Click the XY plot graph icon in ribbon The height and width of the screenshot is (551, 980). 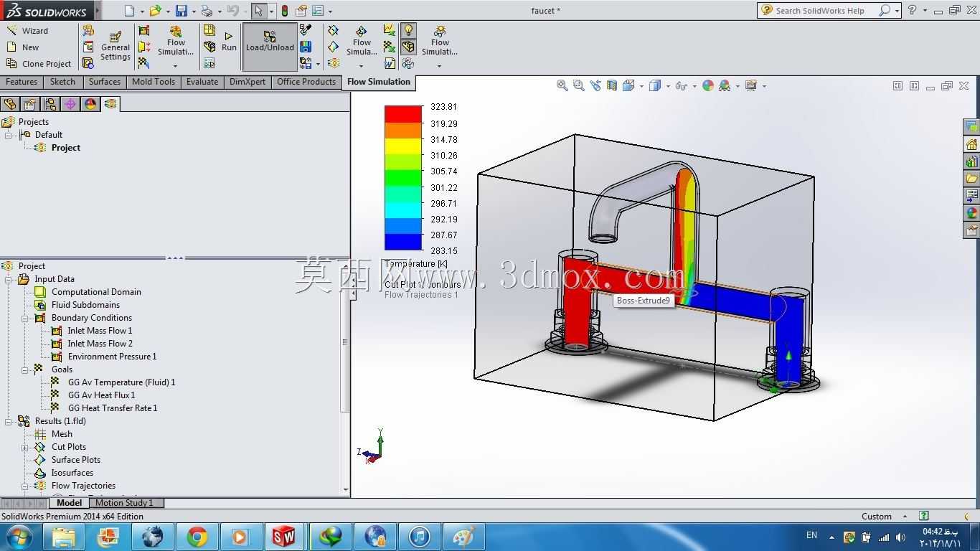click(390, 30)
